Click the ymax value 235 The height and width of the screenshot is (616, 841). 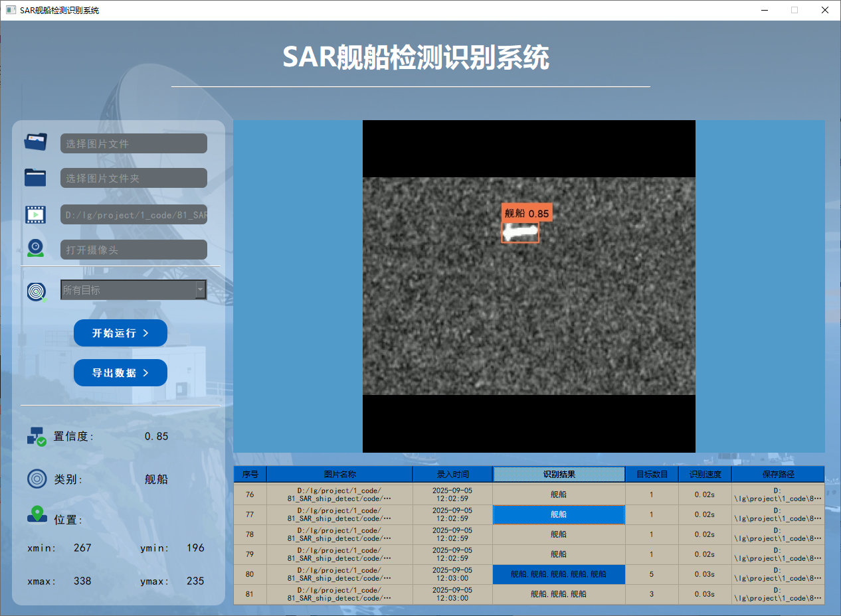[195, 581]
